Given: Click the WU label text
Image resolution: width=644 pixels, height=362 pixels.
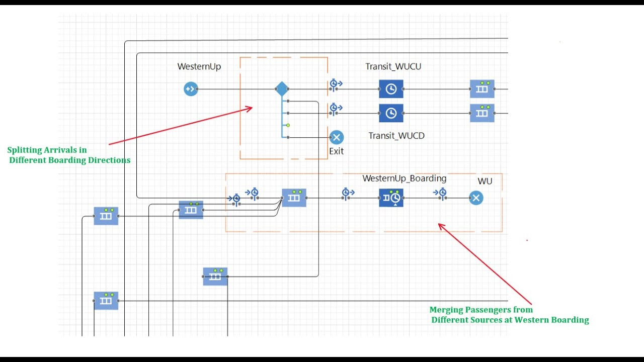Looking at the screenshot, I should (x=485, y=181).
